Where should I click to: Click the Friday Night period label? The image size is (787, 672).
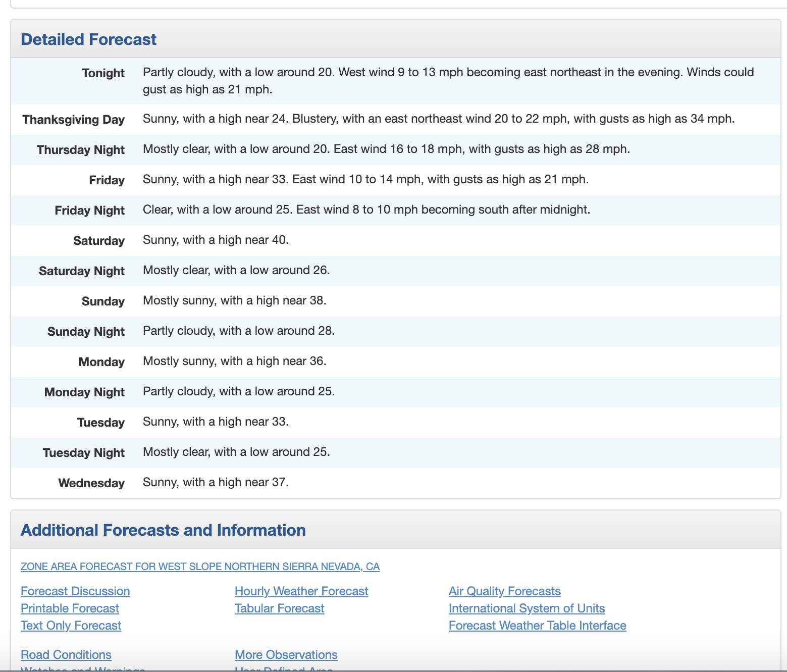(x=89, y=211)
